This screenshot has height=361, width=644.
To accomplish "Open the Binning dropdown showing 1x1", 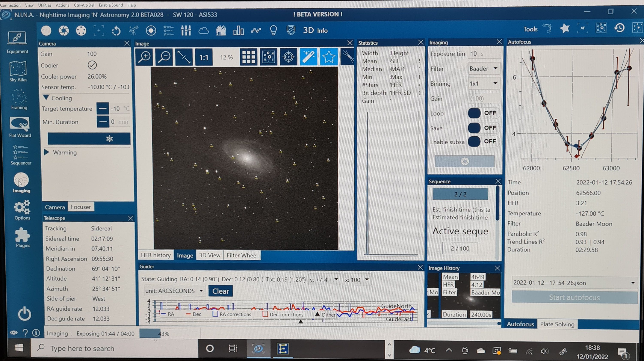I will (x=484, y=83).
